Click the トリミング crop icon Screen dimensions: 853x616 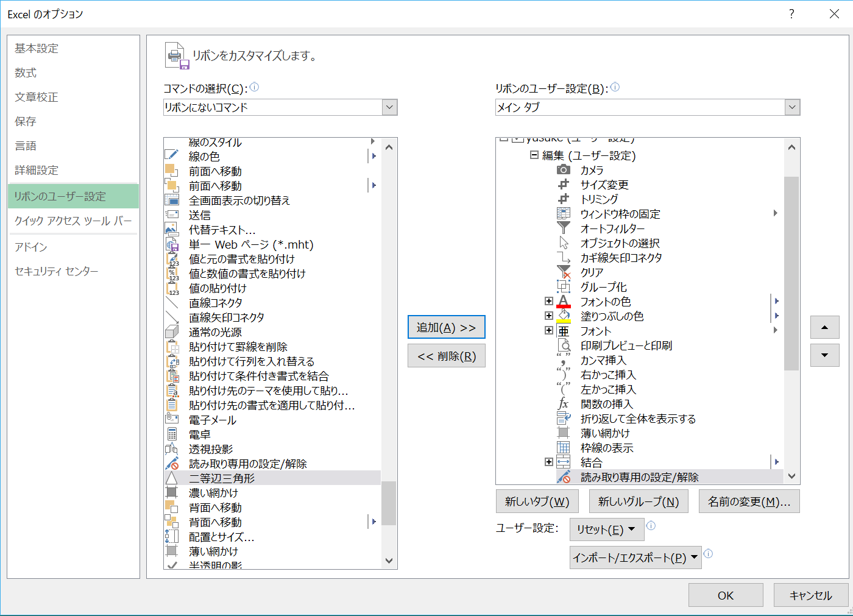pos(564,199)
